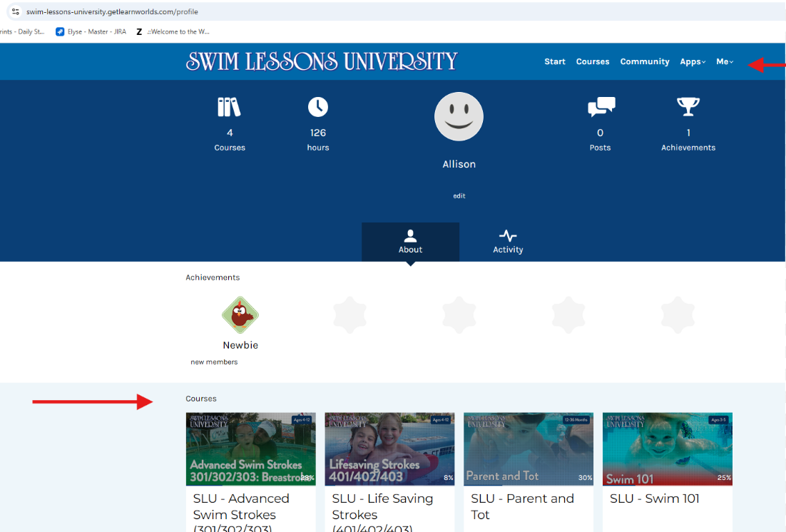Click the Achievements trophy icon

pyautogui.click(x=688, y=107)
